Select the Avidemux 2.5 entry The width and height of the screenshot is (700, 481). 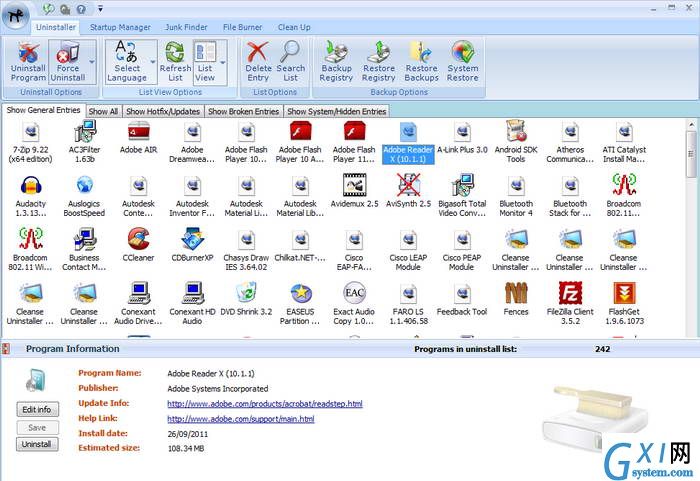coord(354,192)
